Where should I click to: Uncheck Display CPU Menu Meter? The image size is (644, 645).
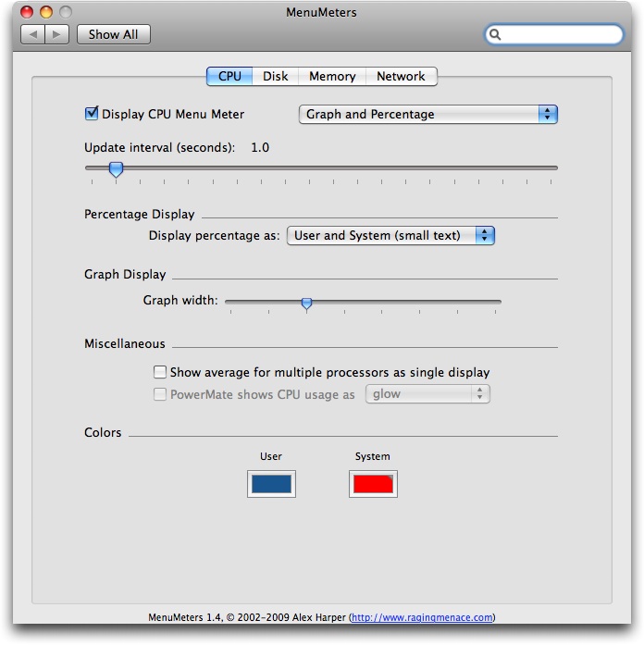pos(92,114)
